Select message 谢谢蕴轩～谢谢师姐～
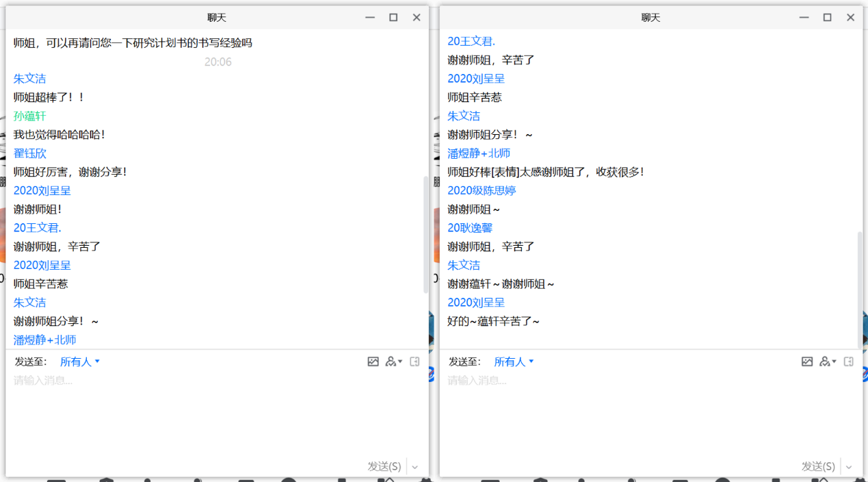 [501, 284]
